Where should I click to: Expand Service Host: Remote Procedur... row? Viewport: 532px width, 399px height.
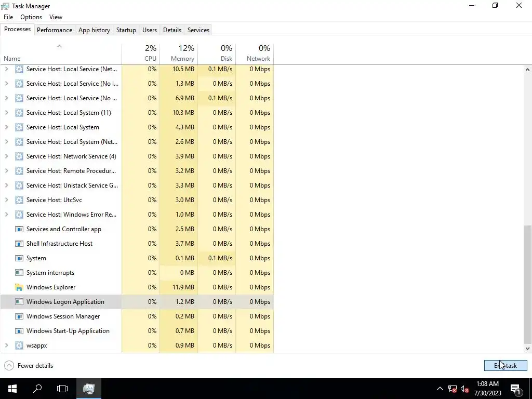tap(6, 170)
